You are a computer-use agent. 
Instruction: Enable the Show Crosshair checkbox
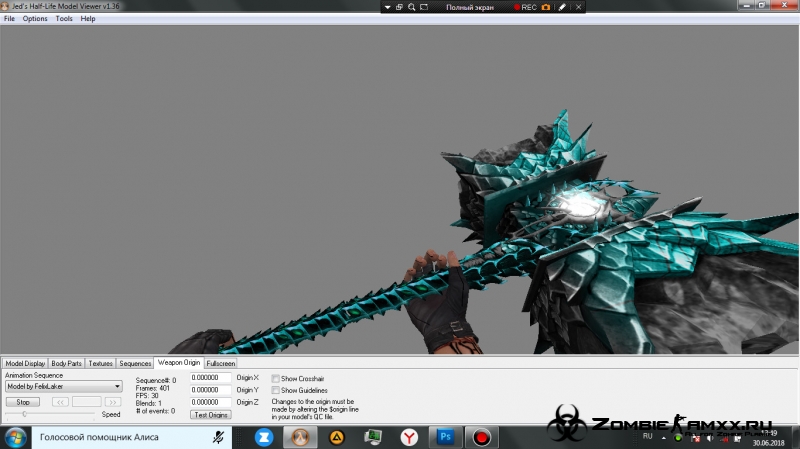276,379
